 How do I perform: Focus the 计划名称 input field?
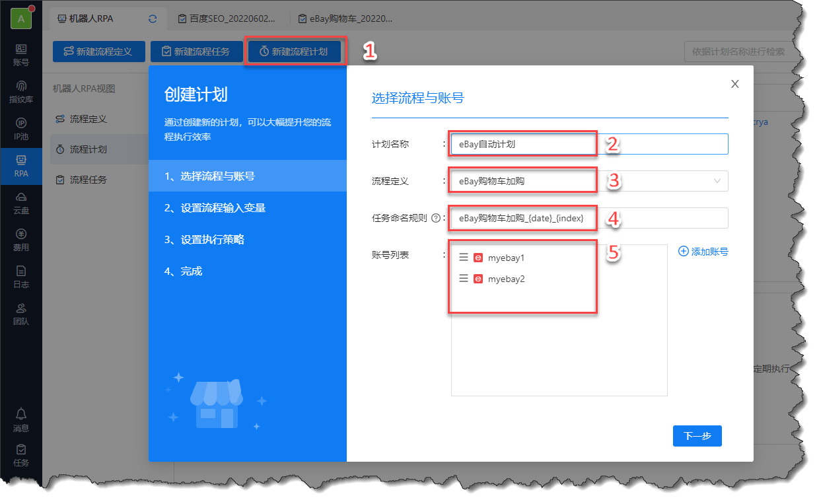[590, 144]
